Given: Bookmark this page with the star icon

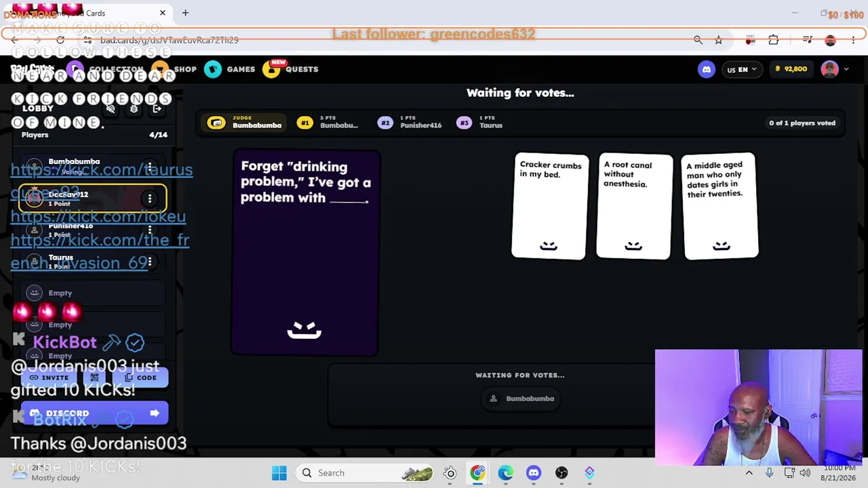Looking at the screenshot, I should click(x=719, y=40).
